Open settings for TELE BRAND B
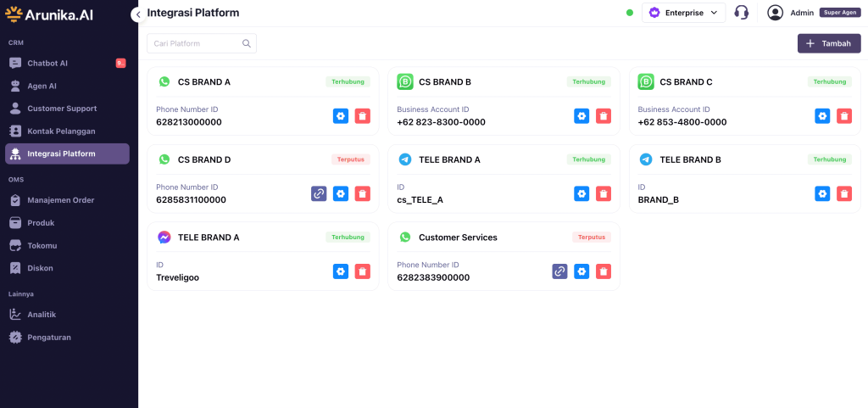The width and height of the screenshot is (868, 408). click(822, 193)
